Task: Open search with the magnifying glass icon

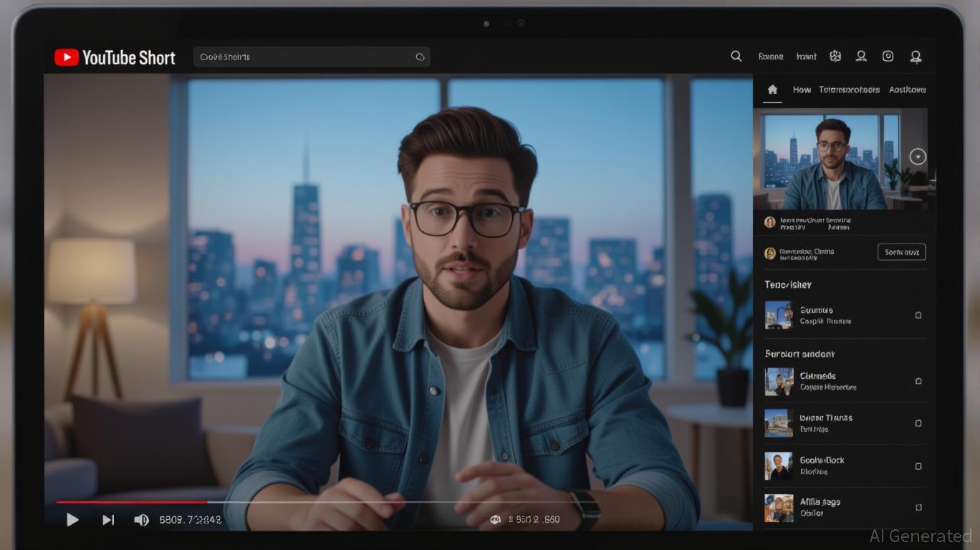Action: coord(736,56)
